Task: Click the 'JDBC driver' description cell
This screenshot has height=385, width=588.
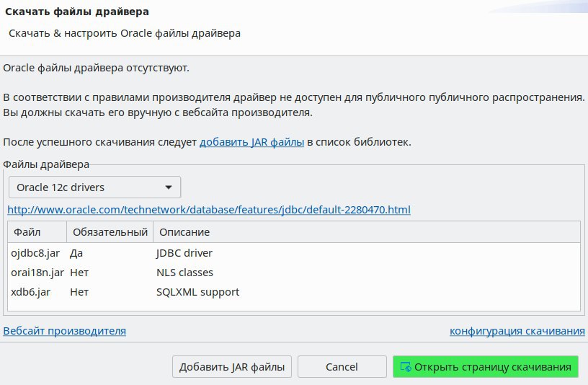Action: click(x=184, y=253)
